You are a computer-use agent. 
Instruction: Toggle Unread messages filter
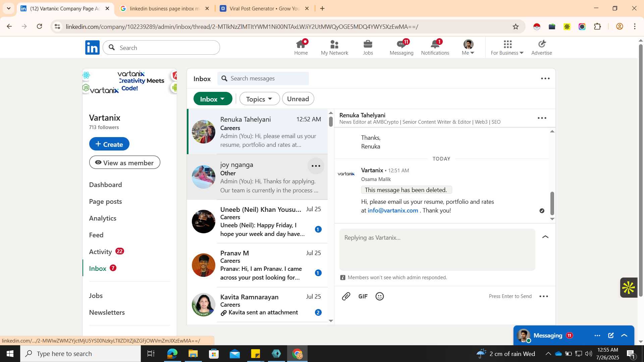(x=298, y=99)
